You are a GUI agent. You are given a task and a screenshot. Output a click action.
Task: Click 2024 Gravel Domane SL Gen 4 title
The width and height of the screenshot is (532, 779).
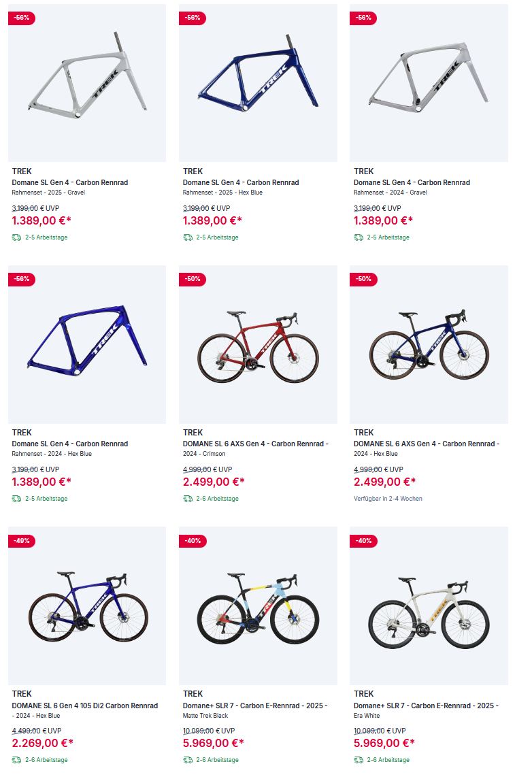(x=412, y=182)
